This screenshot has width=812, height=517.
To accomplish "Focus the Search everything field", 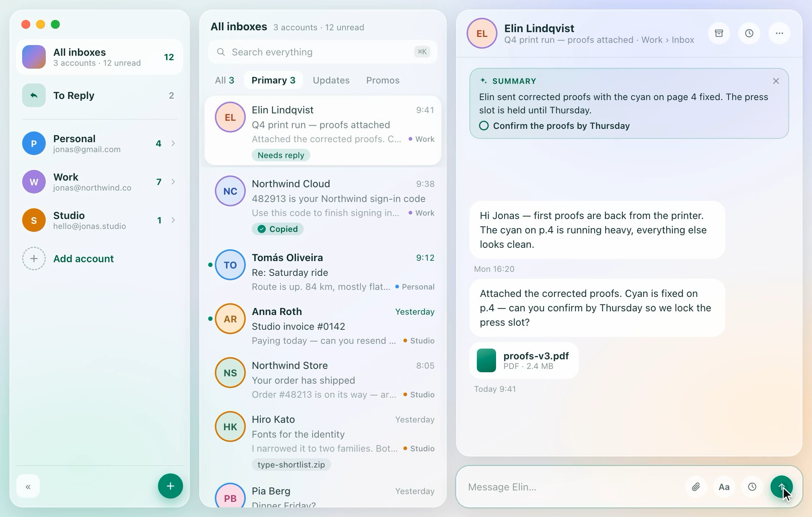I will pyautogui.click(x=323, y=52).
